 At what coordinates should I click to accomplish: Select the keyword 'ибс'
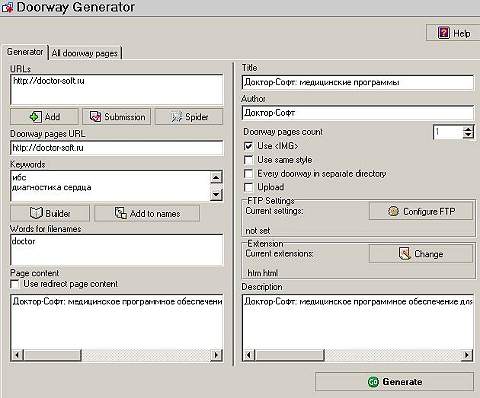point(19,178)
